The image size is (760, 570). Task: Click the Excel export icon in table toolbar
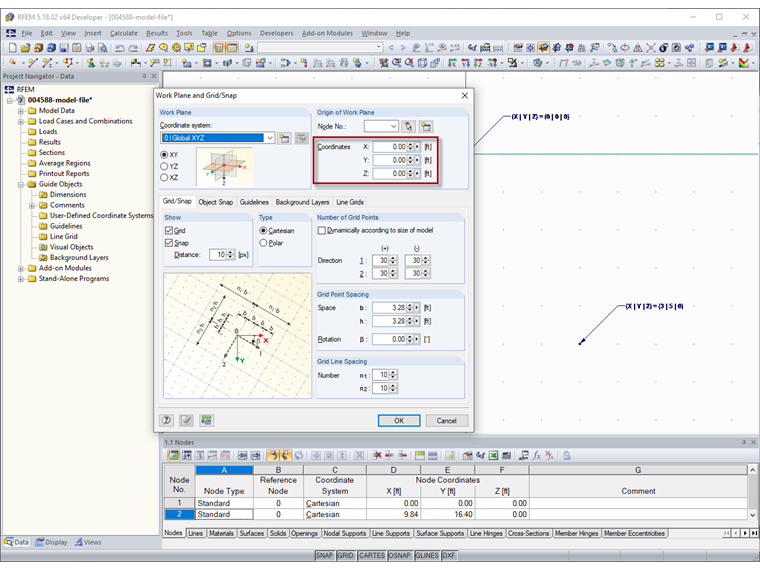pos(493,455)
